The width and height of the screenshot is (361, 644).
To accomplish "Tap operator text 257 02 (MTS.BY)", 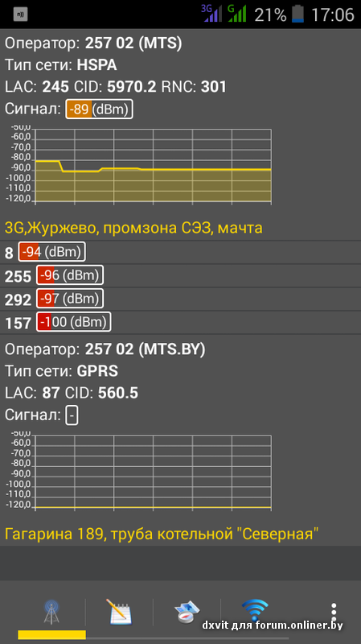I will 145,349.
